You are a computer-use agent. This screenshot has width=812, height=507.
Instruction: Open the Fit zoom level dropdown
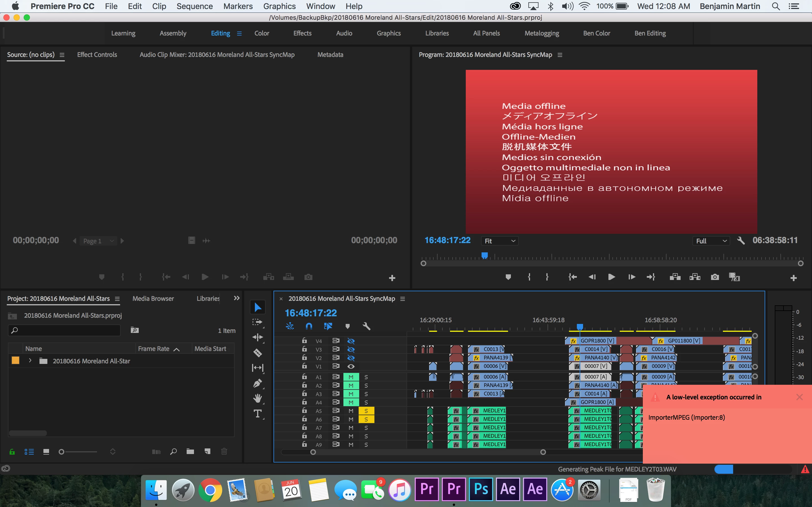coord(500,241)
